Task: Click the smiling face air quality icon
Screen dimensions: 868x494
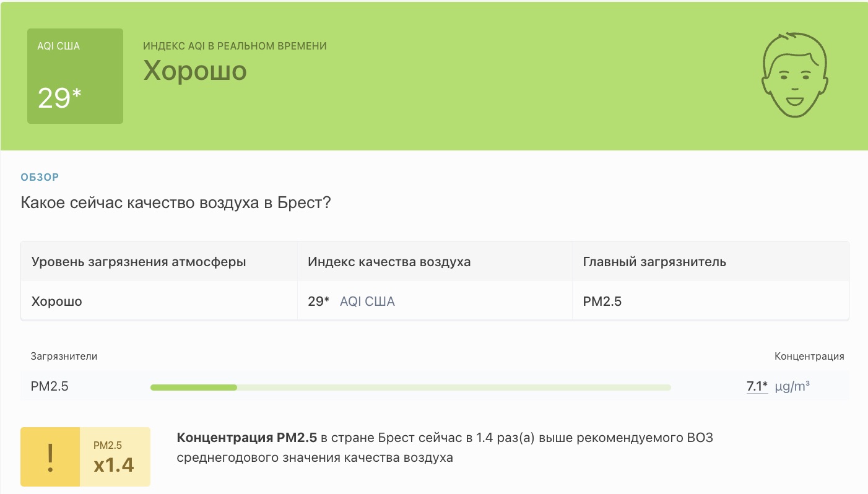Action: tap(795, 74)
